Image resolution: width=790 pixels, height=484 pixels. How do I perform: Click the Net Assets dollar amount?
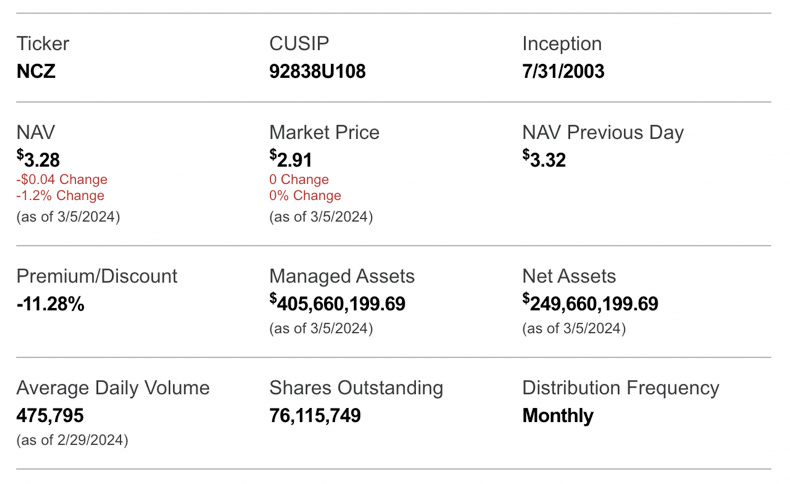(x=590, y=303)
